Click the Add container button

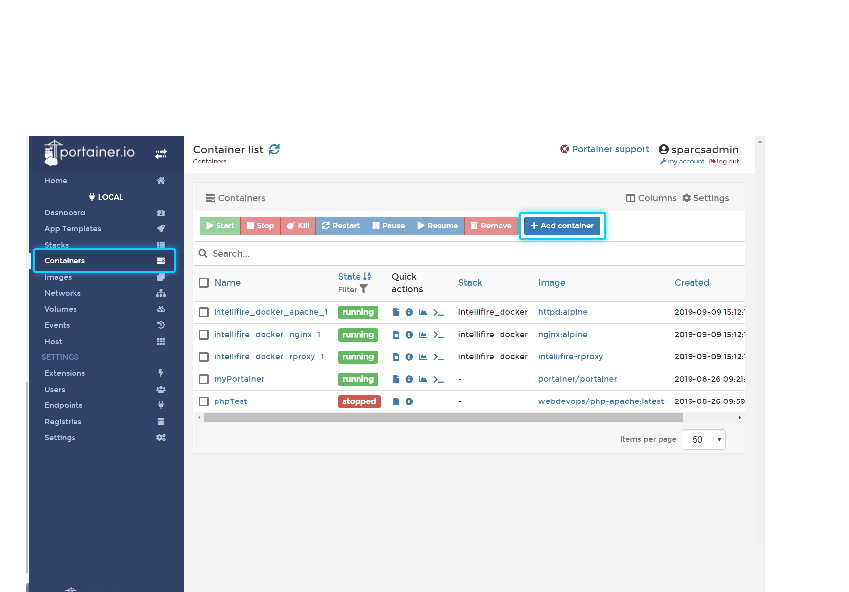pos(562,226)
